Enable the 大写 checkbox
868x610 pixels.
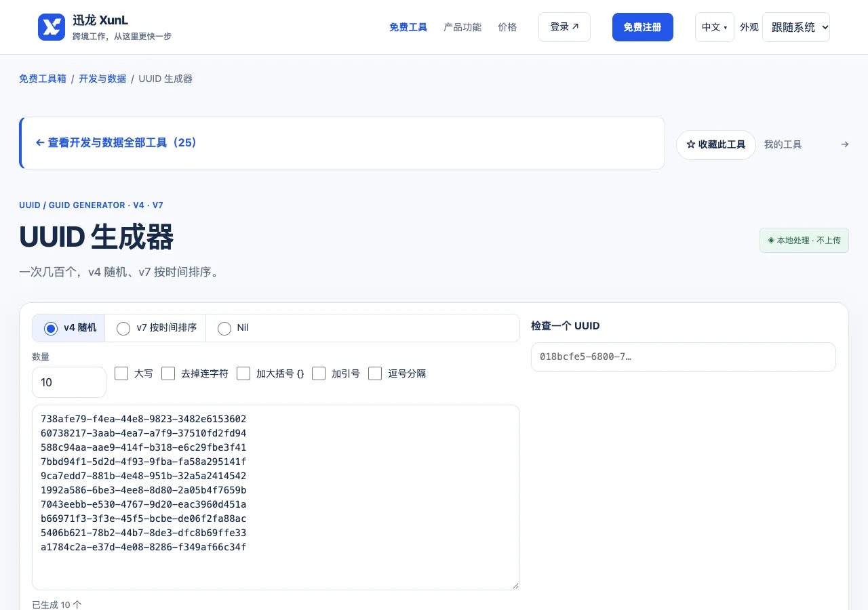[x=121, y=373]
